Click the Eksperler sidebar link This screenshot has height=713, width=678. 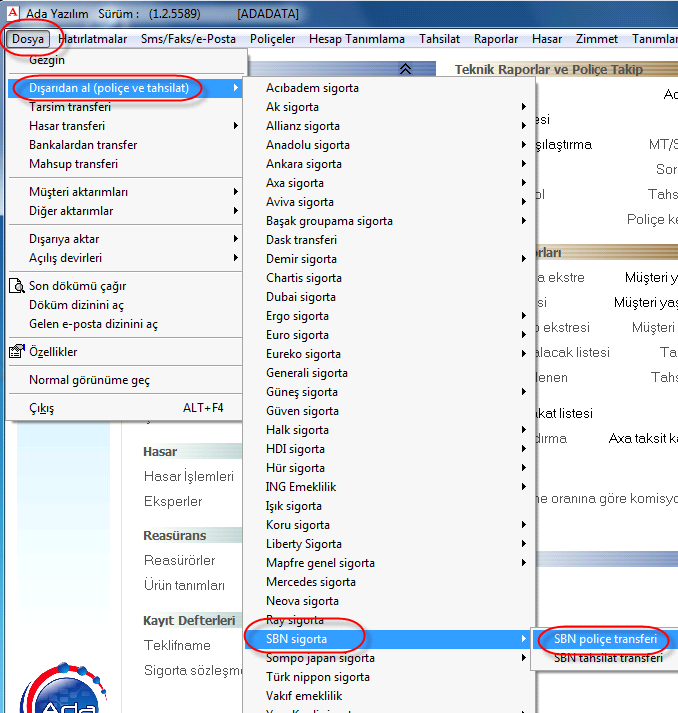click(x=173, y=501)
